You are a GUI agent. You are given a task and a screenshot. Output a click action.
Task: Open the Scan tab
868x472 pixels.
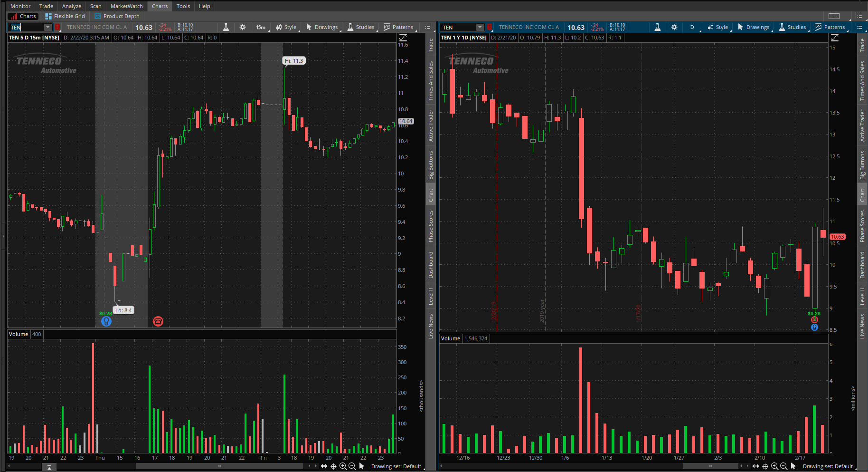click(x=96, y=6)
